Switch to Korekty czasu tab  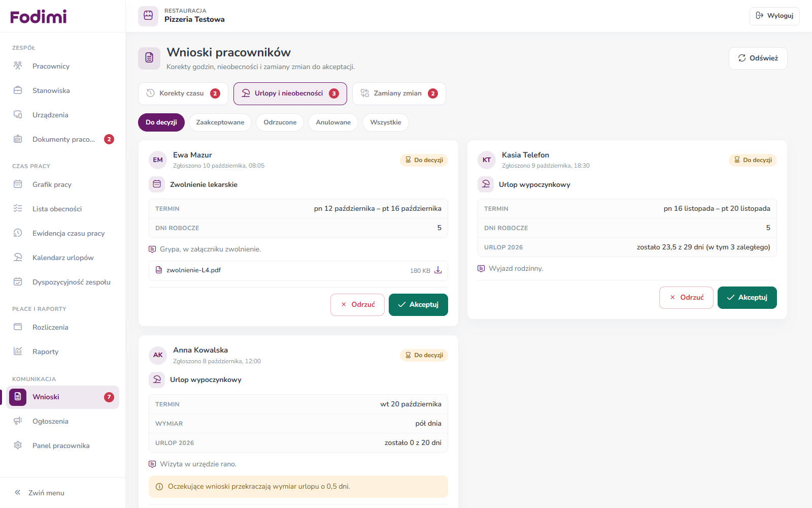tap(183, 93)
